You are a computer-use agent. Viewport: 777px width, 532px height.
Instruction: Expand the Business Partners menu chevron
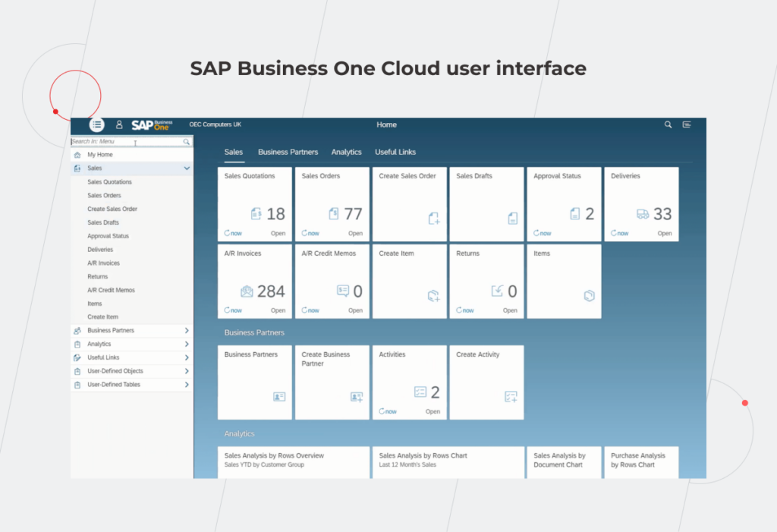point(187,331)
